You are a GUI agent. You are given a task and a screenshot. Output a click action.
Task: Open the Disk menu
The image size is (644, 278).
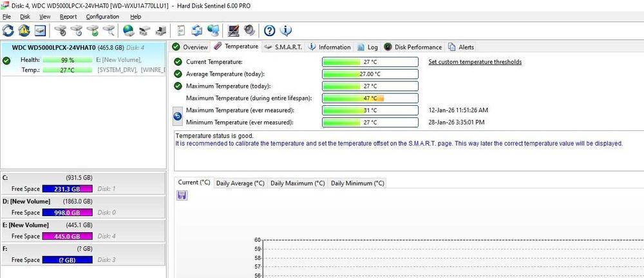[x=25, y=17]
